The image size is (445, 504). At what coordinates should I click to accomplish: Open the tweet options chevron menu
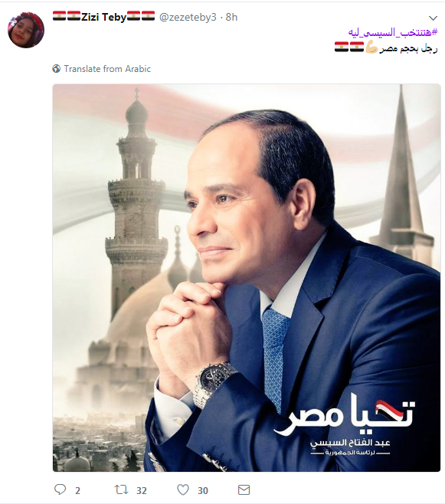[433, 18]
